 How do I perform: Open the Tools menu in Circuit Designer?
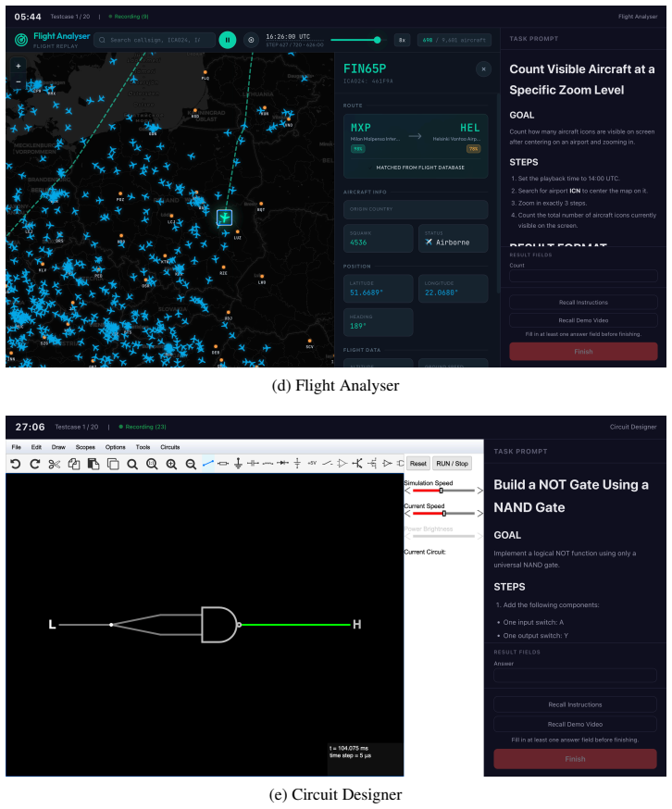pos(143,447)
